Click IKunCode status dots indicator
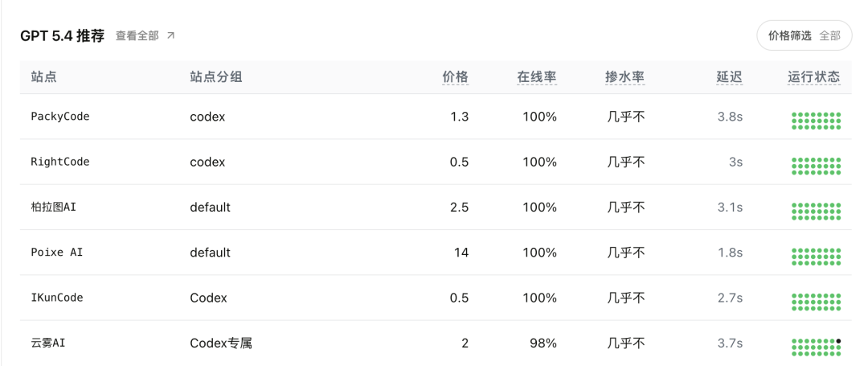This screenshot has width=868, height=366. tap(816, 301)
